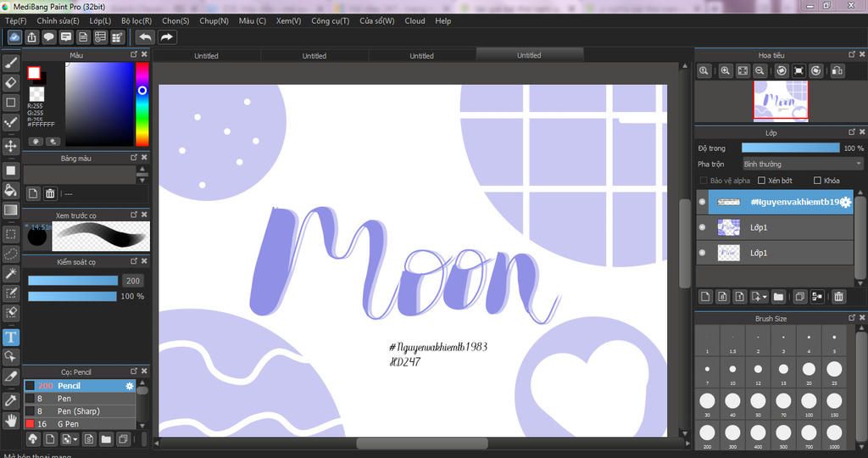Viewport: 868px width, 458px height.
Task: Pick brush size 100 in Brush Size grid
Action: (809, 403)
